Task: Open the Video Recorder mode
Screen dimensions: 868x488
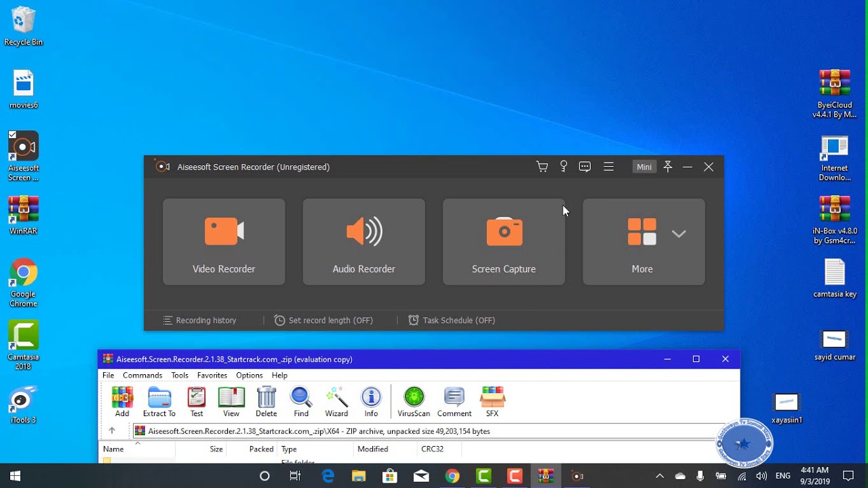Action: 224,241
